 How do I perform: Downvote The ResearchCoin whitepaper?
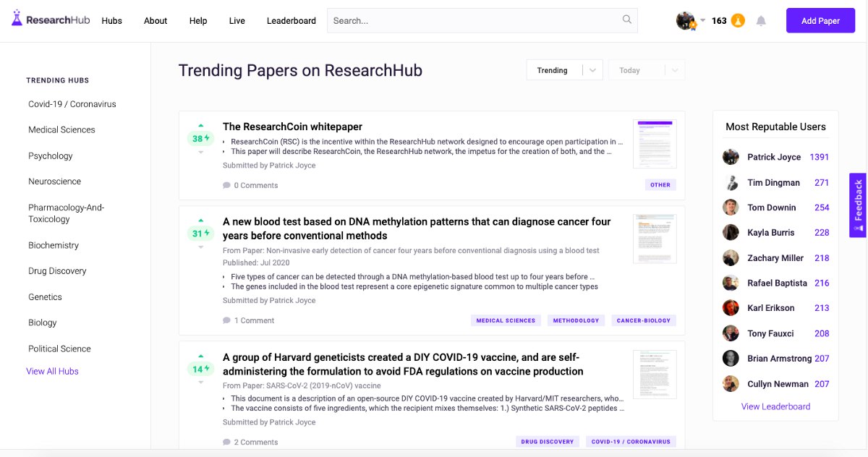click(201, 152)
